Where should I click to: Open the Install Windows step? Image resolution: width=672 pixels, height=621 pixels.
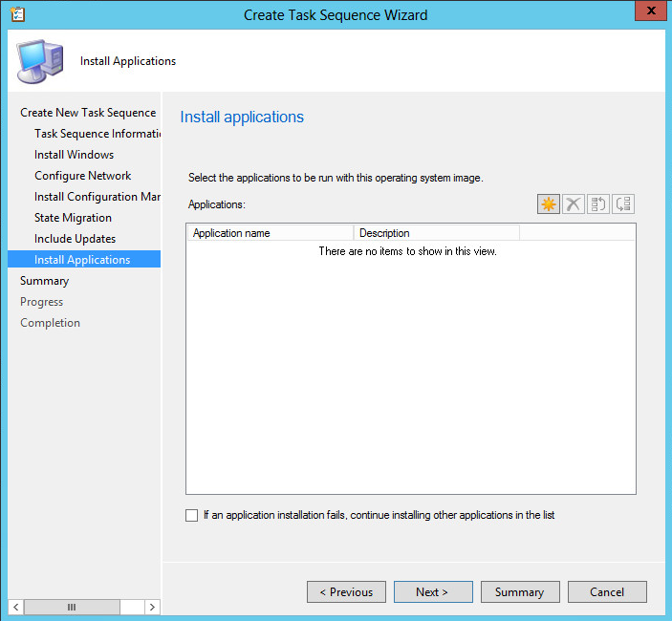(x=74, y=155)
